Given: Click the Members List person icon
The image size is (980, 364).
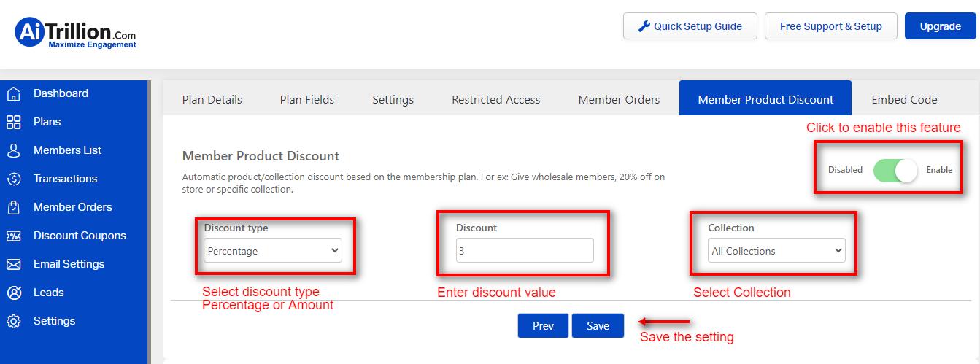Looking at the screenshot, I should point(13,150).
